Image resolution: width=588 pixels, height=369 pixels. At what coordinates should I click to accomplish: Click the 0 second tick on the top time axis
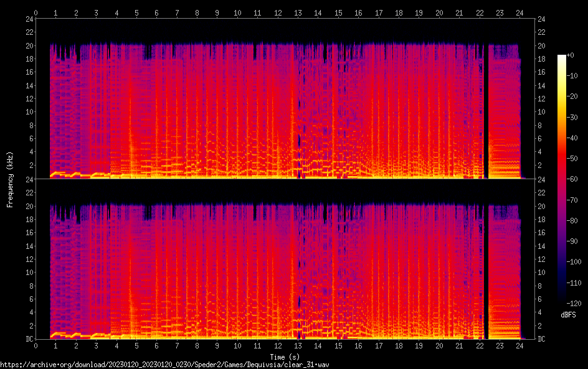coord(36,12)
